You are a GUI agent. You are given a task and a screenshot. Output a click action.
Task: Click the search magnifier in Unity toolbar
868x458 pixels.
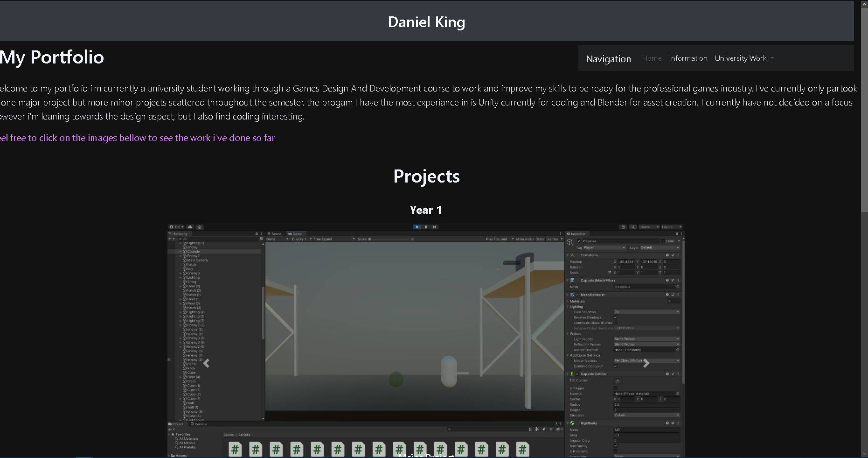point(633,227)
